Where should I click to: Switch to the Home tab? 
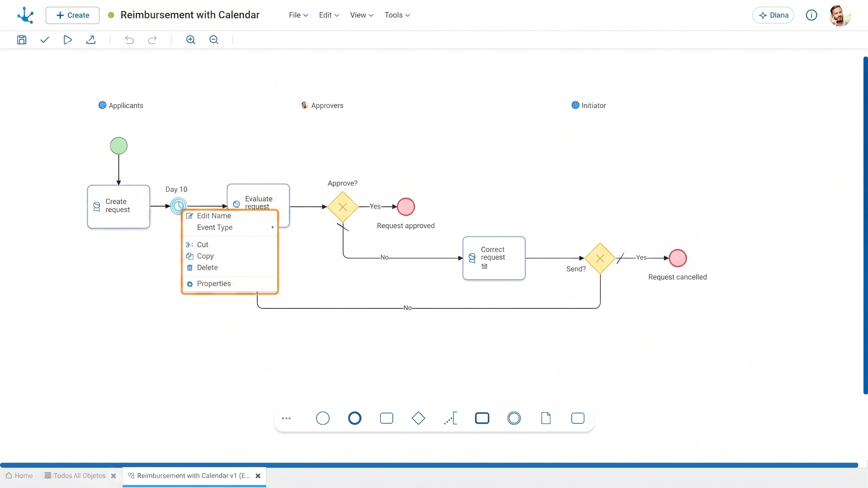pos(19,476)
